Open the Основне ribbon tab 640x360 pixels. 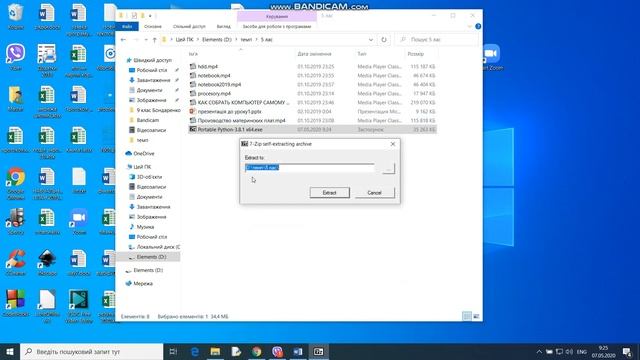pyautogui.click(x=153, y=27)
